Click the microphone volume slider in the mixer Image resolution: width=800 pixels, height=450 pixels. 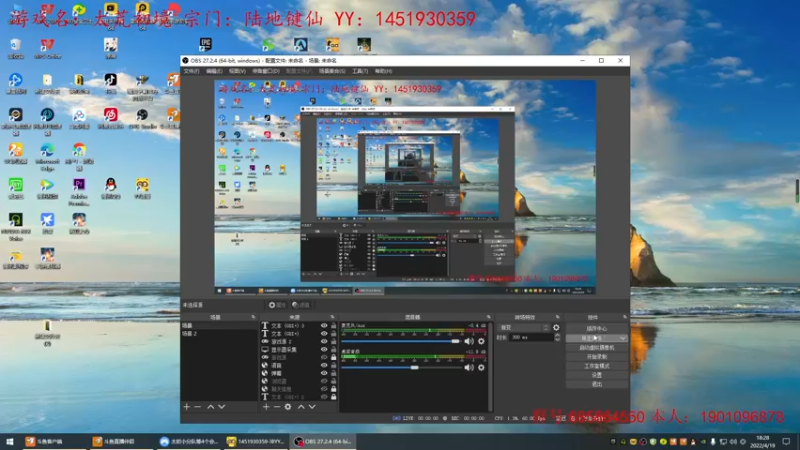coord(401,341)
